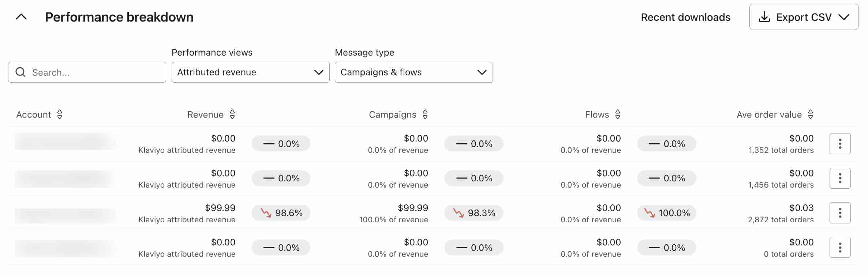Collapse the Performance breakdown section
The image size is (868, 275).
point(21,17)
